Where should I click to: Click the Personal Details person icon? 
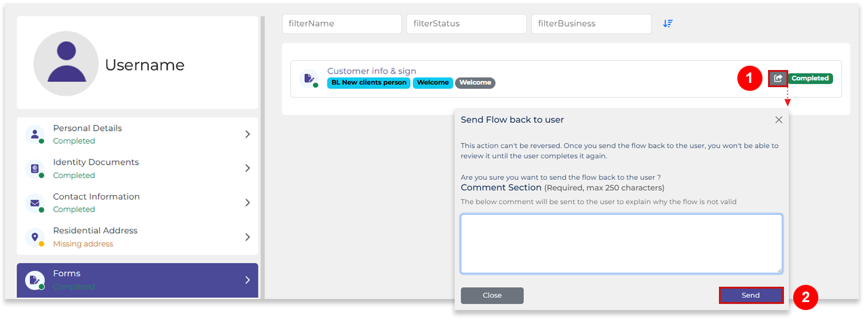pos(35,134)
